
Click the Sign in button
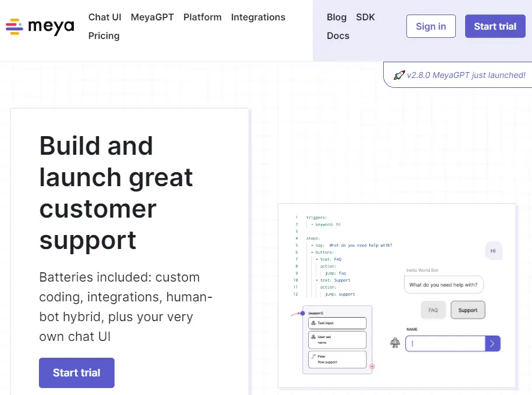(x=430, y=26)
